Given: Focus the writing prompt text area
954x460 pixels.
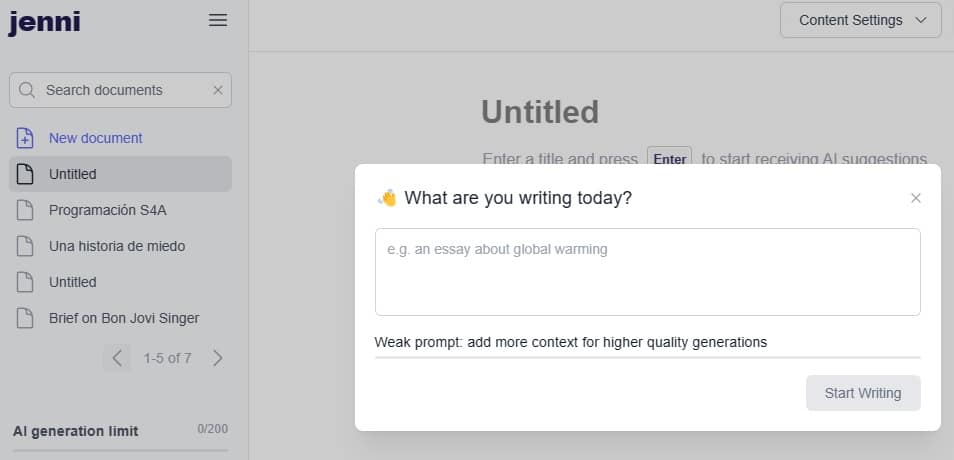Looking at the screenshot, I should (x=647, y=272).
